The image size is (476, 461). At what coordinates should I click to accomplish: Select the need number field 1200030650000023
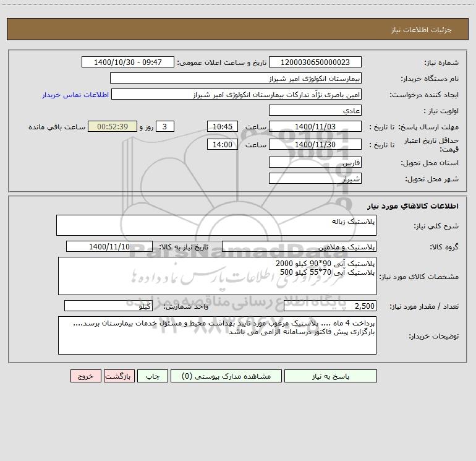(315, 62)
